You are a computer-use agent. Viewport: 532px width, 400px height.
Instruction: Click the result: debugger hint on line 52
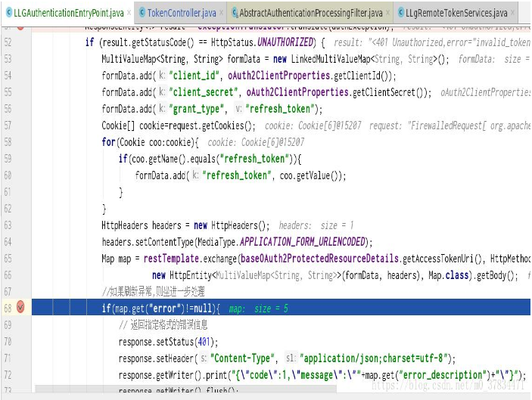coord(431,42)
